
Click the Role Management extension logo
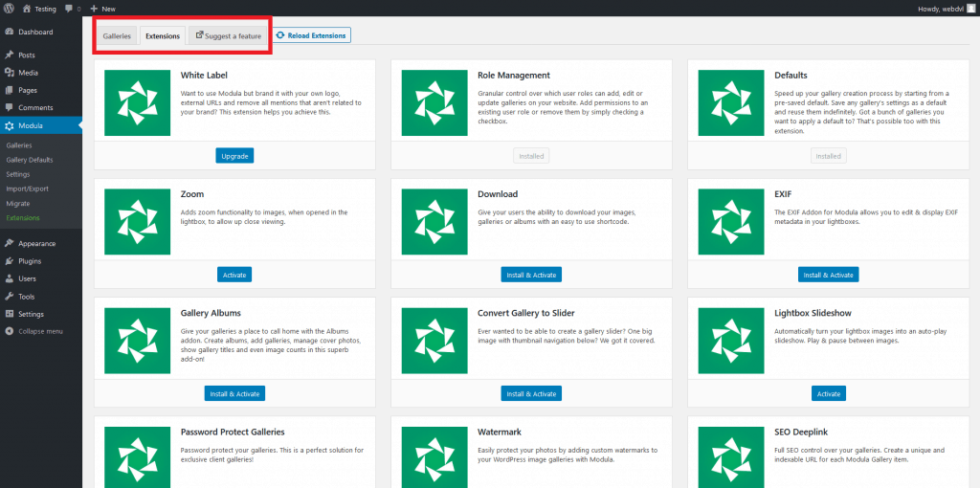click(434, 102)
